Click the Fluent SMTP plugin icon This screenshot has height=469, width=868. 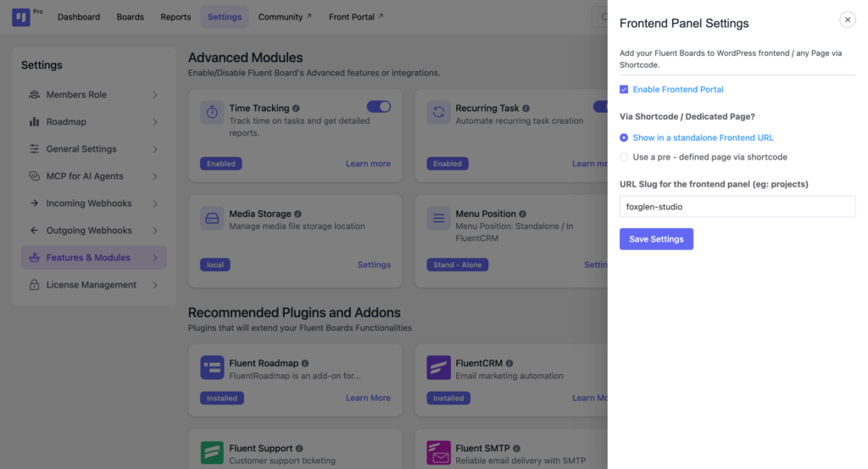pyautogui.click(x=438, y=452)
